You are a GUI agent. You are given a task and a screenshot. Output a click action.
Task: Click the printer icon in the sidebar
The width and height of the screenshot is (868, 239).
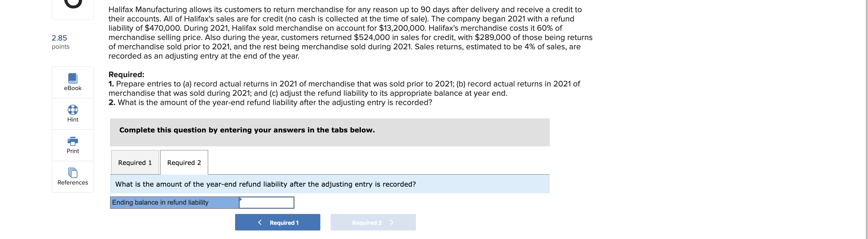[72, 141]
